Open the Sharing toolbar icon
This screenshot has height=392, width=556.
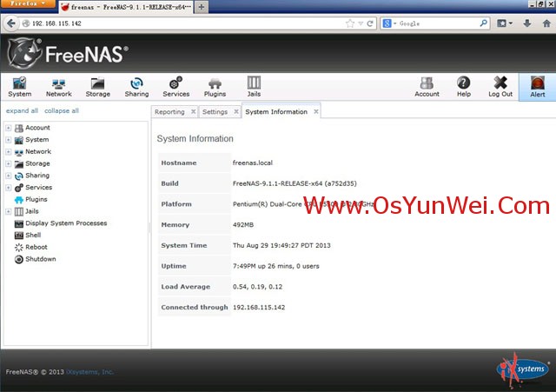[x=136, y=87]
